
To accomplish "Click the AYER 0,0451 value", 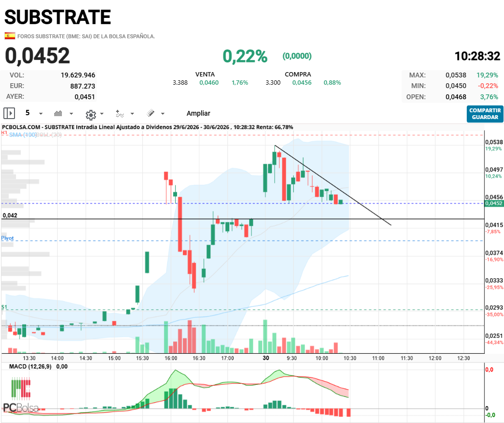I will pos(85,97).
